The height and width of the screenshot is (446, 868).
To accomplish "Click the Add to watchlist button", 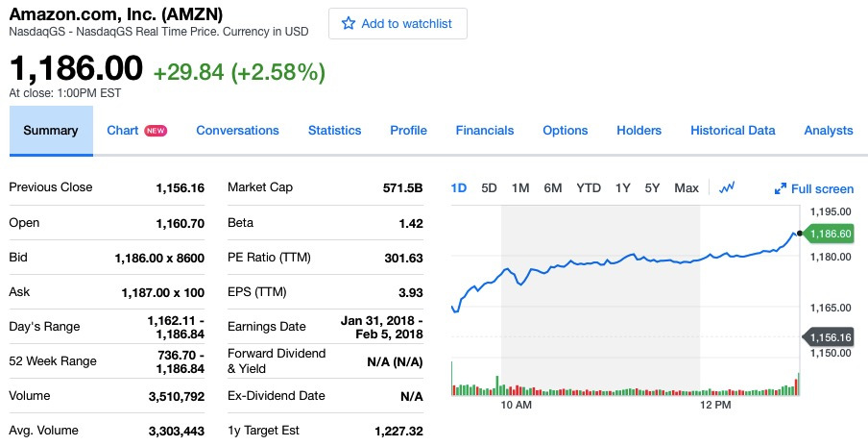I will pos(398,23).
